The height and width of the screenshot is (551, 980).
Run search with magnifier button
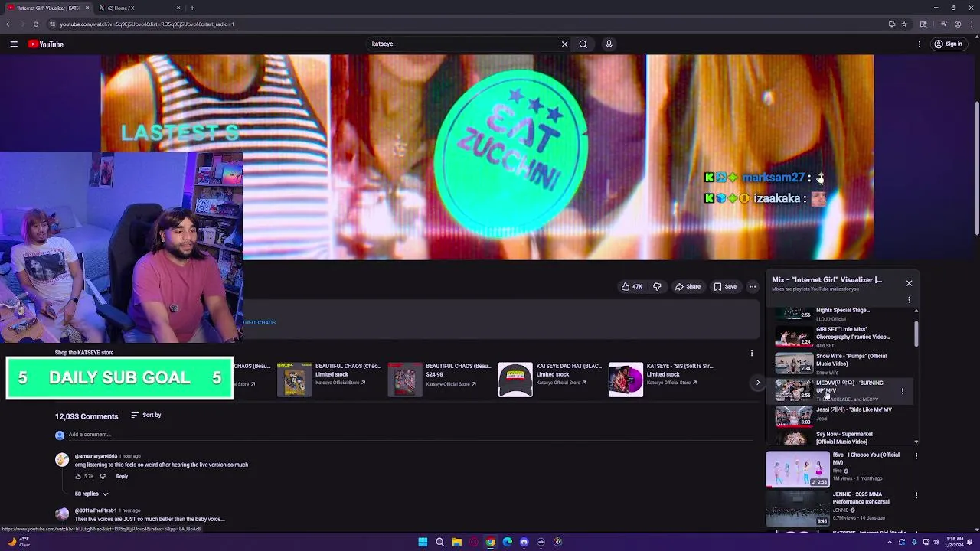point(583,44)
